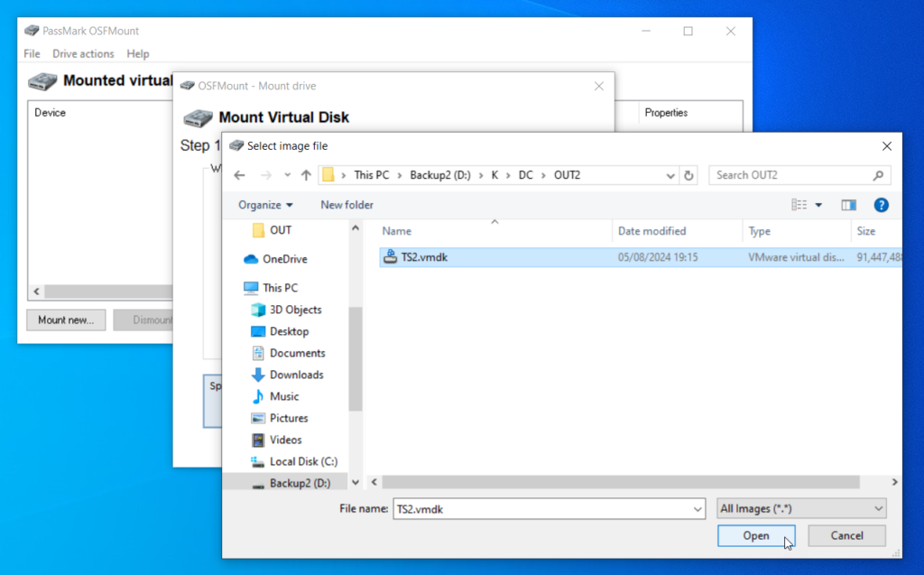Refresh the OUT2 folder listing
Screen dimensions: 924x575
(688, 175)
